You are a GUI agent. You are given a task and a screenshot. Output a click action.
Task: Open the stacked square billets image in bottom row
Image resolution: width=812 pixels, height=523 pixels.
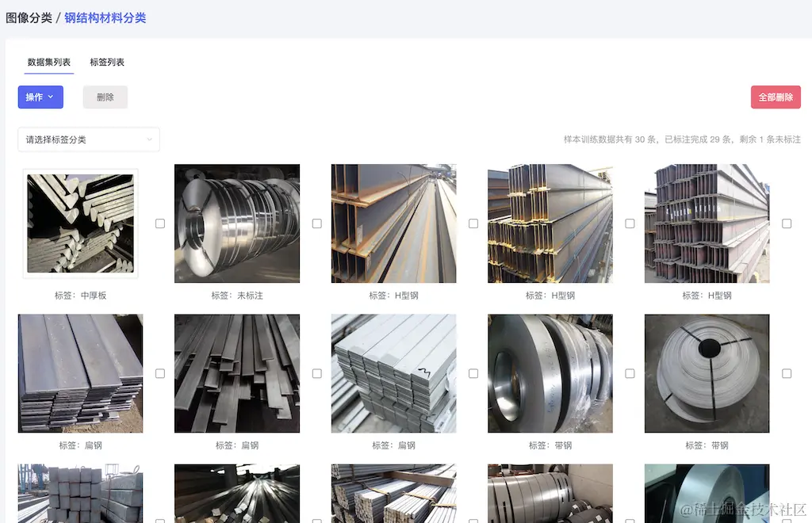(x=80, y=494)
